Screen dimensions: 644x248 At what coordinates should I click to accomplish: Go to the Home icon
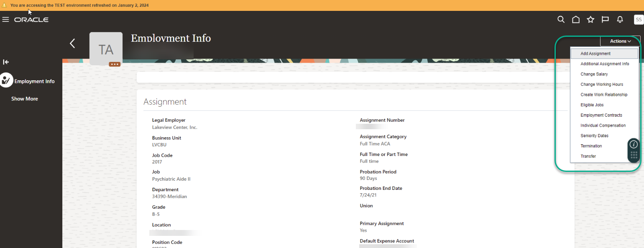[x=576, y=19]
